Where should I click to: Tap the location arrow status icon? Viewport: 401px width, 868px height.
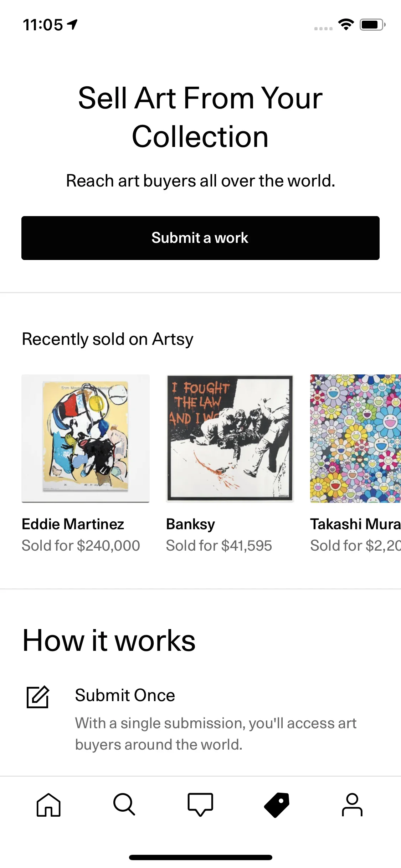73,24
